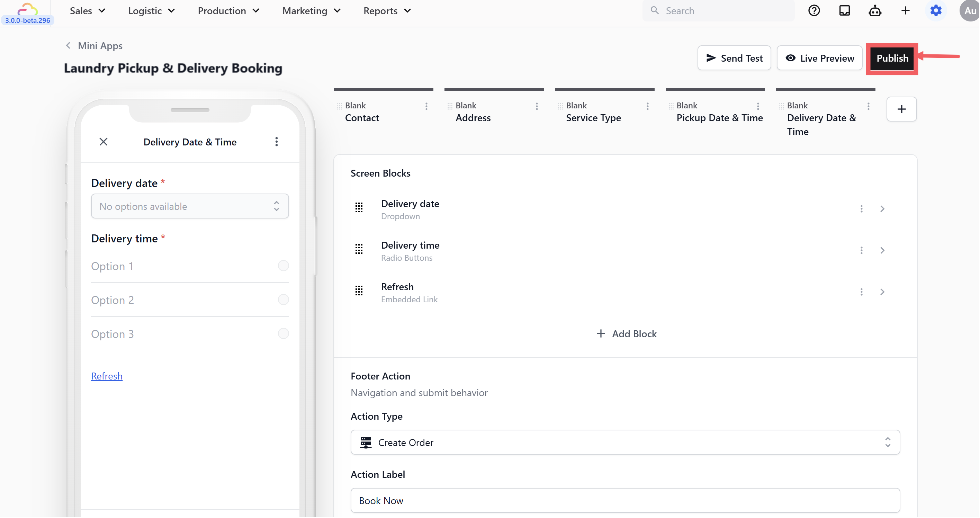Close the phone preview with X icon
Viewport: 980px width, 518px height.
coord(104,142)
